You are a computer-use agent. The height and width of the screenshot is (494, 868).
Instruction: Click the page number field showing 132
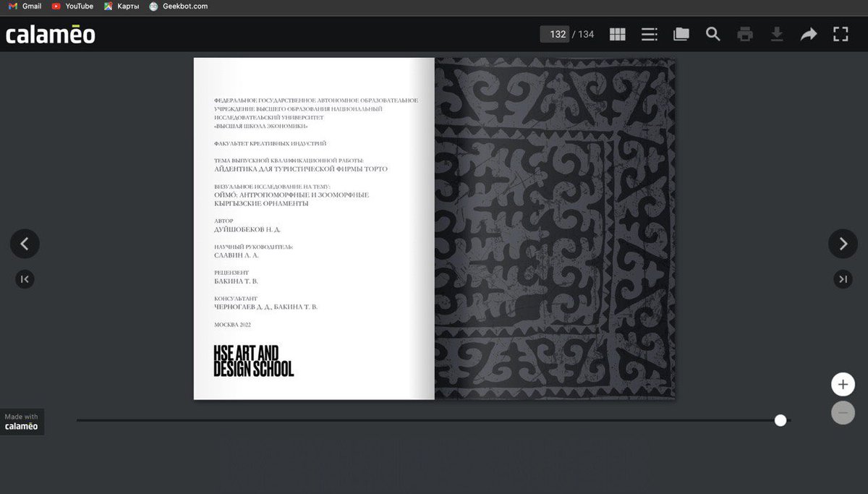pyautogui.click(x=555, y=34)
